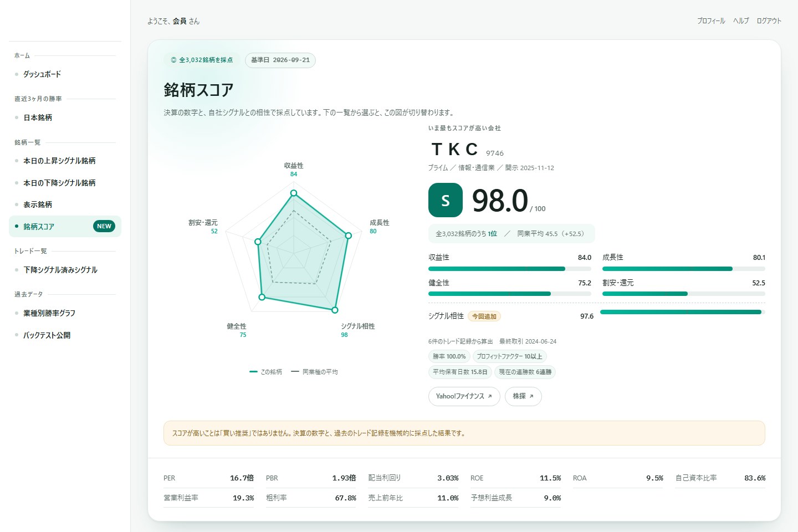Click the 自己資本比率 value 83.6%
Screen dimensions: 798x532
tap(755, 478)
